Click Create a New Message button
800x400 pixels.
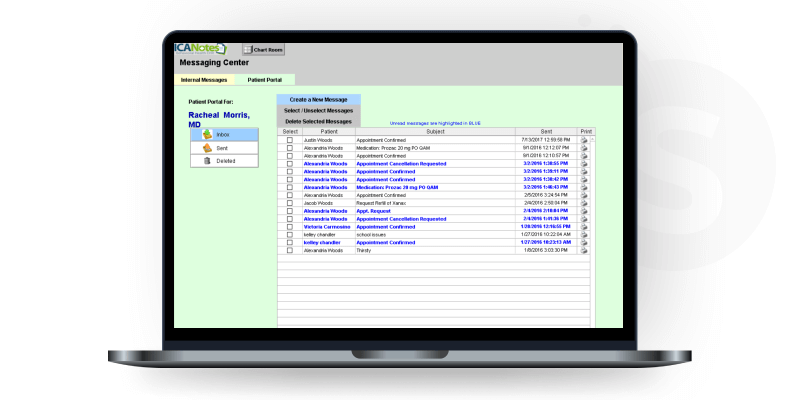coord(319,100)
